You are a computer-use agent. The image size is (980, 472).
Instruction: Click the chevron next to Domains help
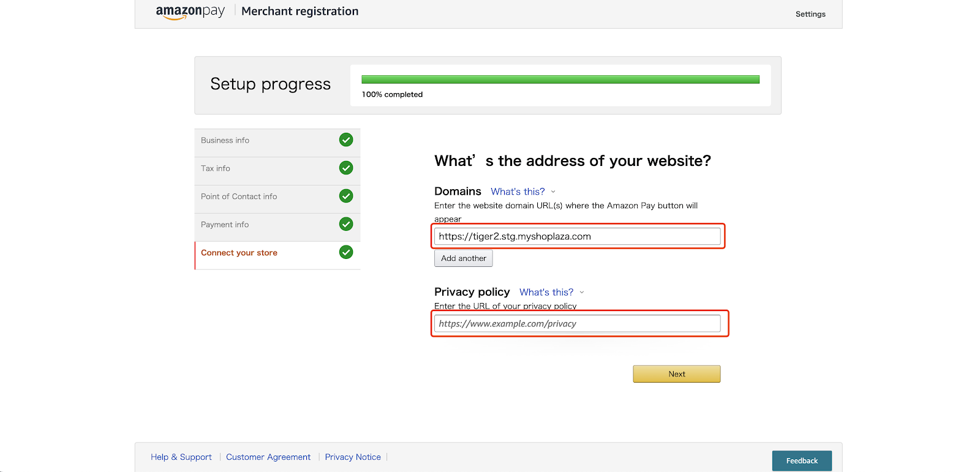tap(553, 192)
